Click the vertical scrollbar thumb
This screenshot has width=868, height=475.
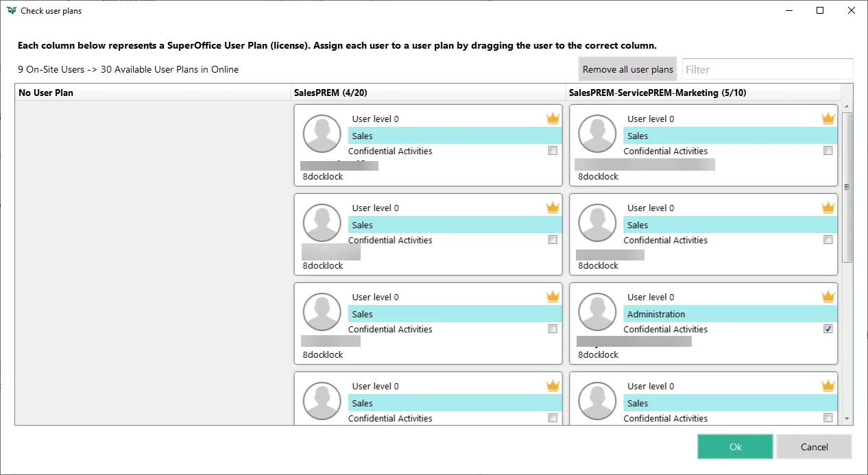pos(847,186)
